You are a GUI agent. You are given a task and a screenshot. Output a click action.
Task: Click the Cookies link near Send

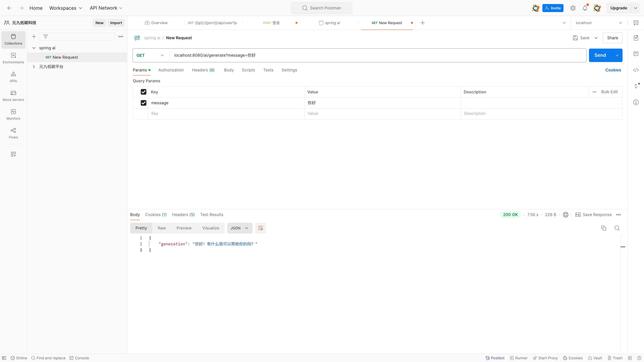click(x=613, y=70)
